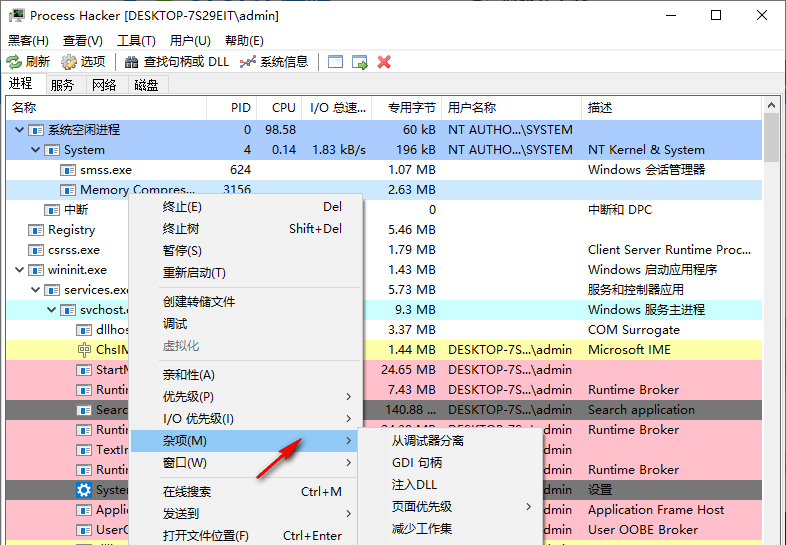The width and height of the screenshot is (786, 545).
Task: Select the Application Frame Host description
Action: tap(656, 510)
